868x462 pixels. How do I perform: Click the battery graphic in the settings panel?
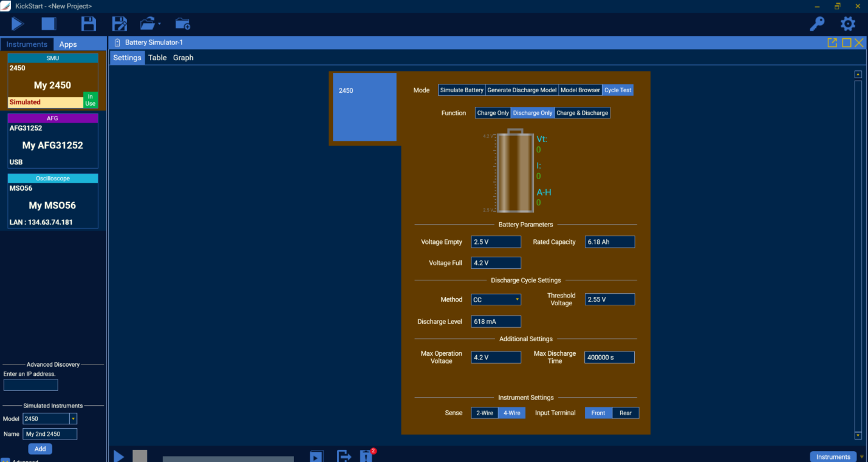coord(516,171)
